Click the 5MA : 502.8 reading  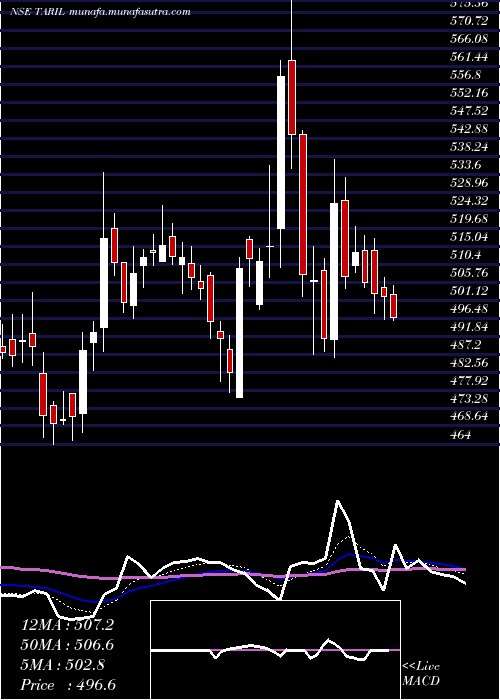point(63,665)
